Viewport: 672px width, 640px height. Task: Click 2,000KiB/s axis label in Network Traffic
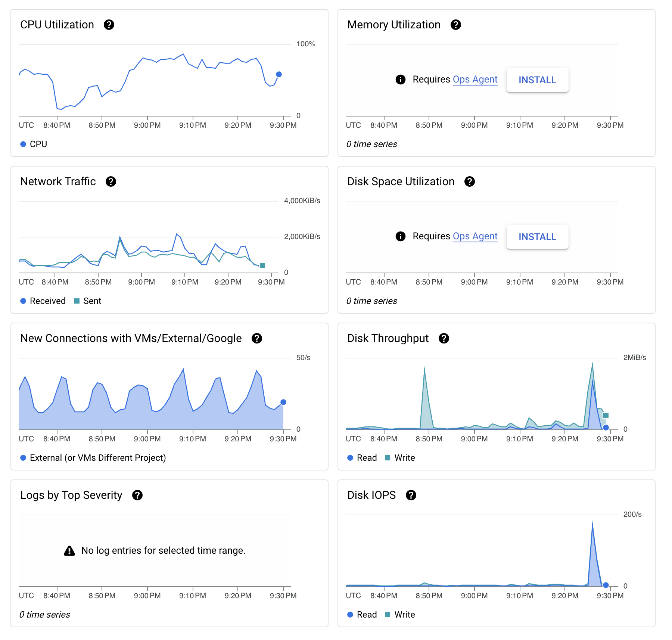pyautogui.click(x=302, y=237)
